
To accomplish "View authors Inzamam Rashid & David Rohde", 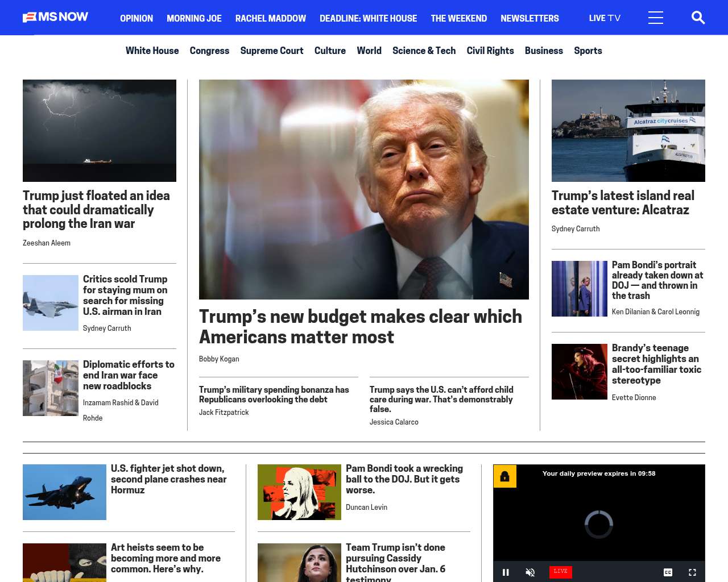I will point(121,410).
